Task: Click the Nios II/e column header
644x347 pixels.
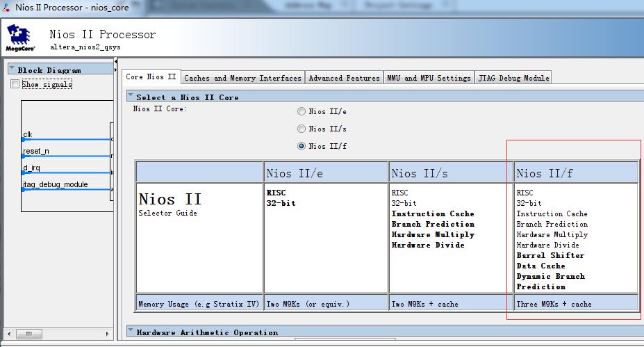Action: click(326, 172)
